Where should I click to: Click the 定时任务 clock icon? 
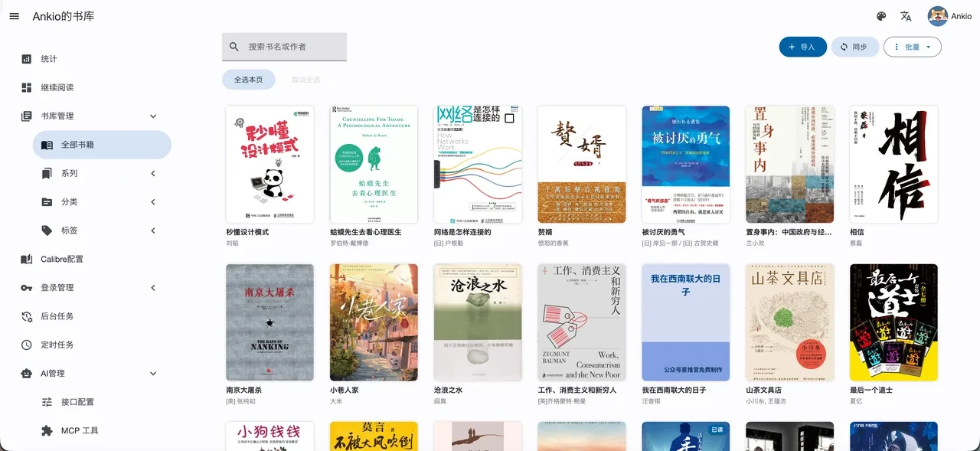coord(27,345)
